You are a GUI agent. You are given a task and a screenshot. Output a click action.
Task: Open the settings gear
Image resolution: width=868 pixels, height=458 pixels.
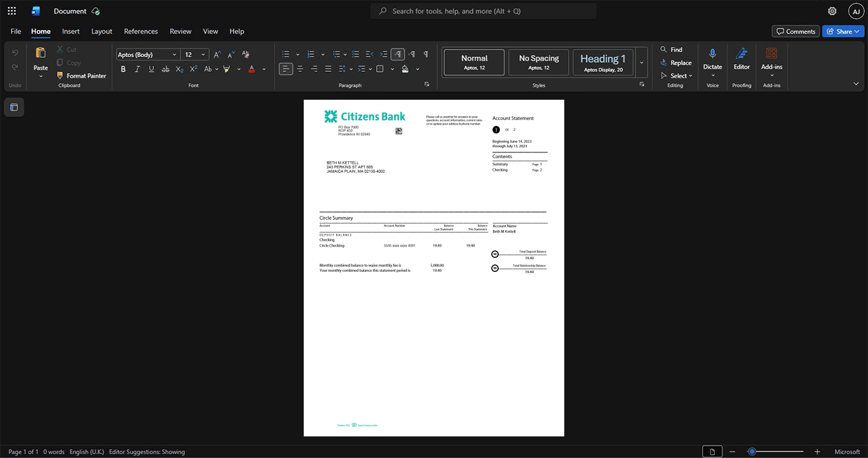point(832,11)
